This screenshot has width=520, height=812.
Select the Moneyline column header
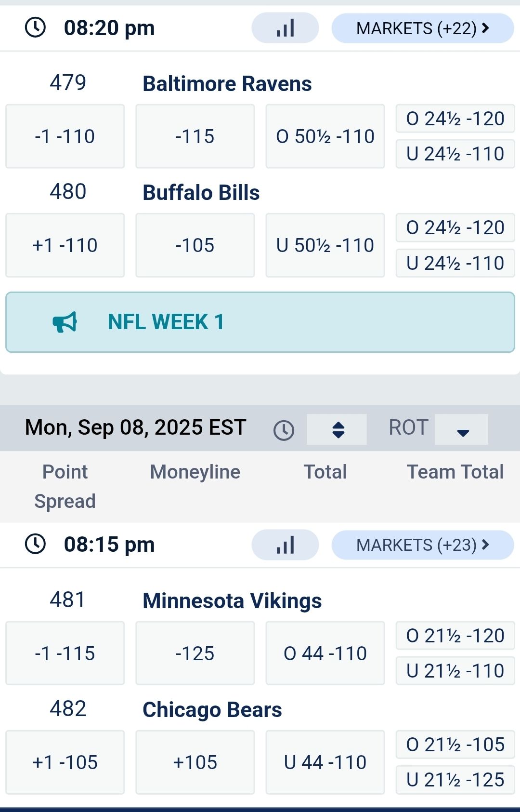pos(195,472)
